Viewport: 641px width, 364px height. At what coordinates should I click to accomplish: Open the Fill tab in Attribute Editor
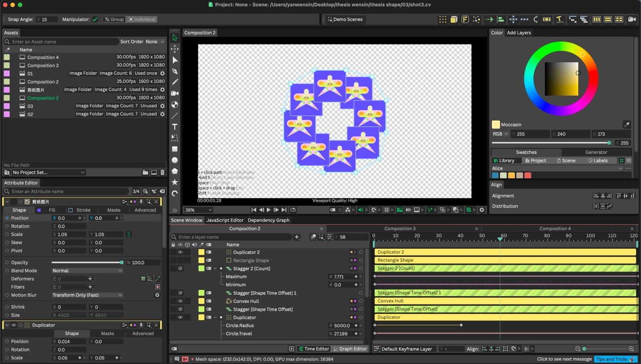52,210
